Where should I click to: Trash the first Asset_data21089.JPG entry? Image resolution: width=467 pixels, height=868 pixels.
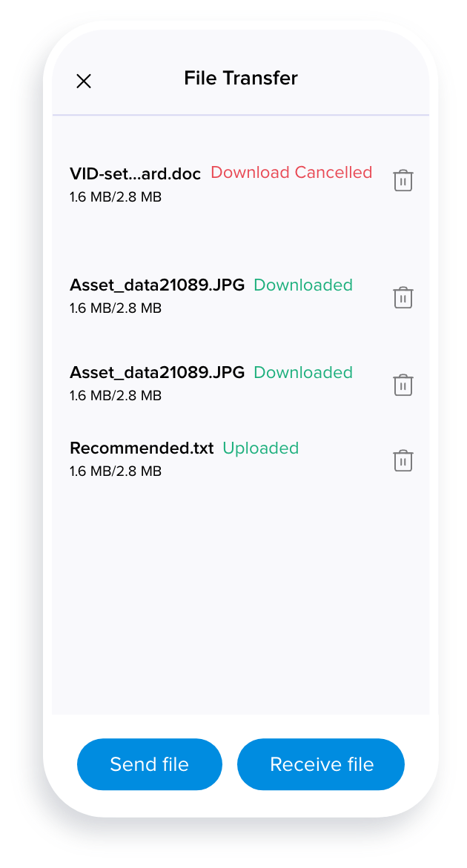tap(403, 297)
